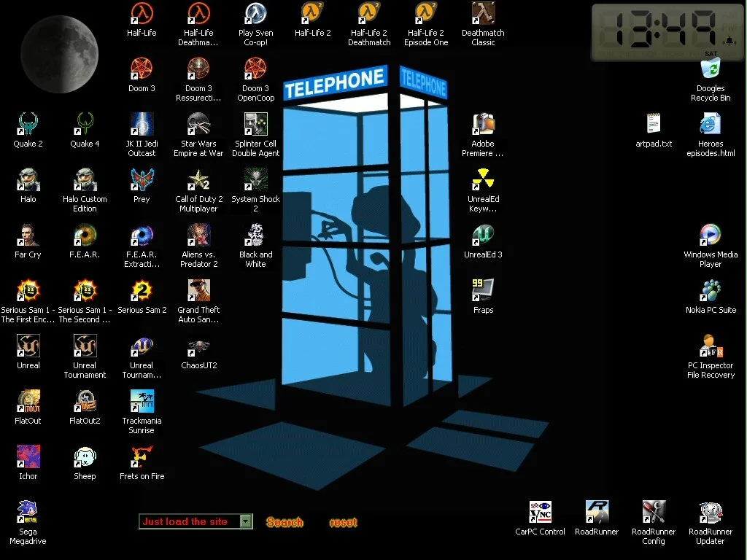Select the Prey game icon
The image size is (747, 560).
pos(142,180)
